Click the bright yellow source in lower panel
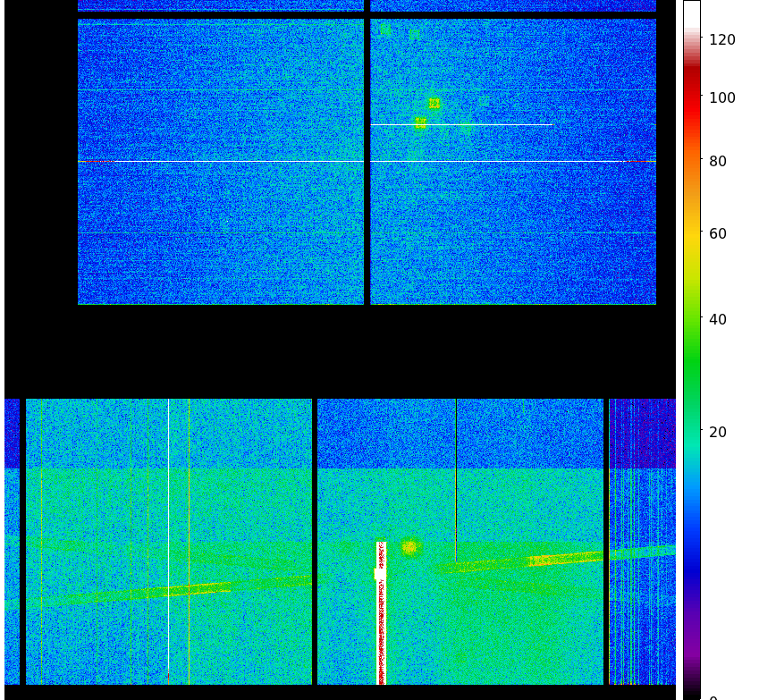 pos(409,546)
